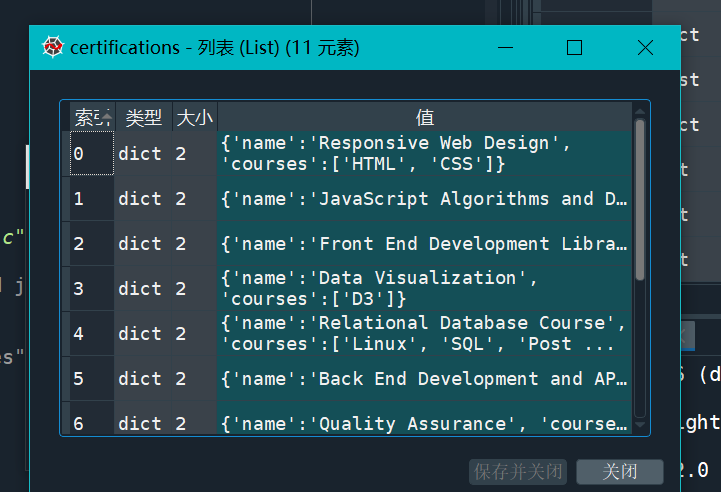Select the JavaScript Algorithms value cell
Screen dimensions: 721x492
tap(424, 199)
